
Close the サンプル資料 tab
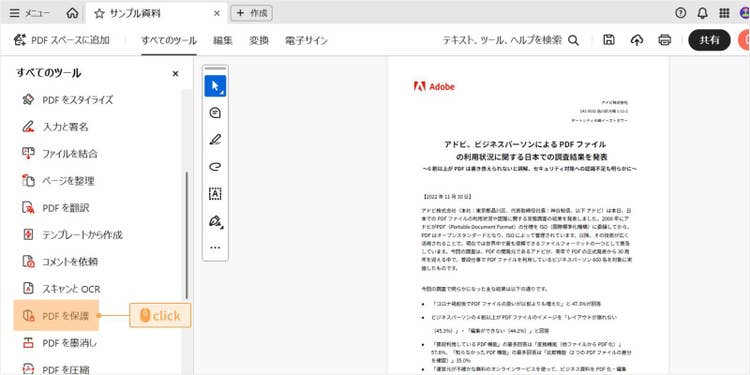[217, 13]
